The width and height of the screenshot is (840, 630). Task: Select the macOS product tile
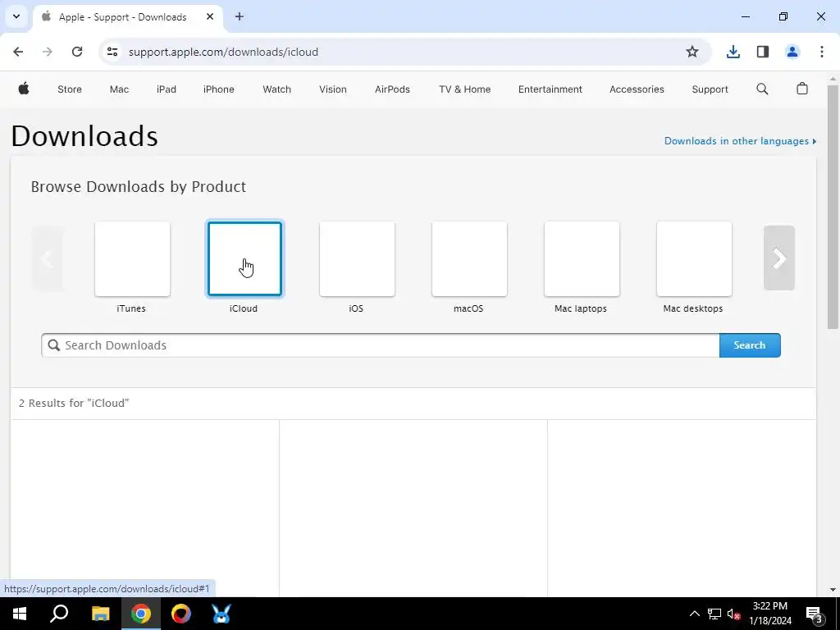(x=469, y=258)
